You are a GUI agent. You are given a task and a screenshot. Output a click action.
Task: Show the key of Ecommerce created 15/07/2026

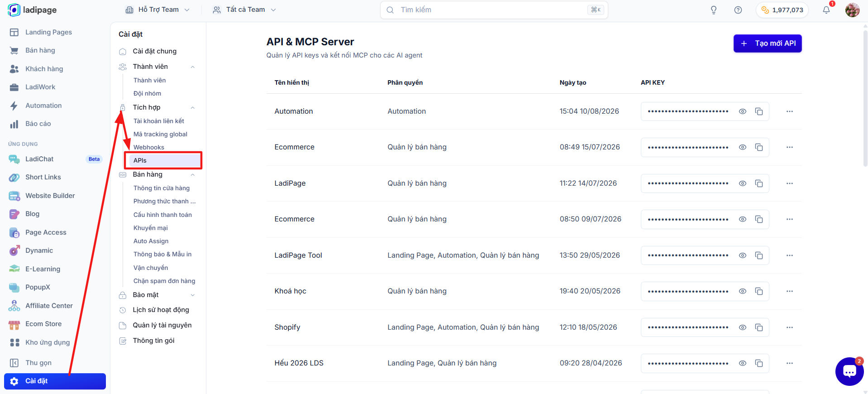coord(743,147)
